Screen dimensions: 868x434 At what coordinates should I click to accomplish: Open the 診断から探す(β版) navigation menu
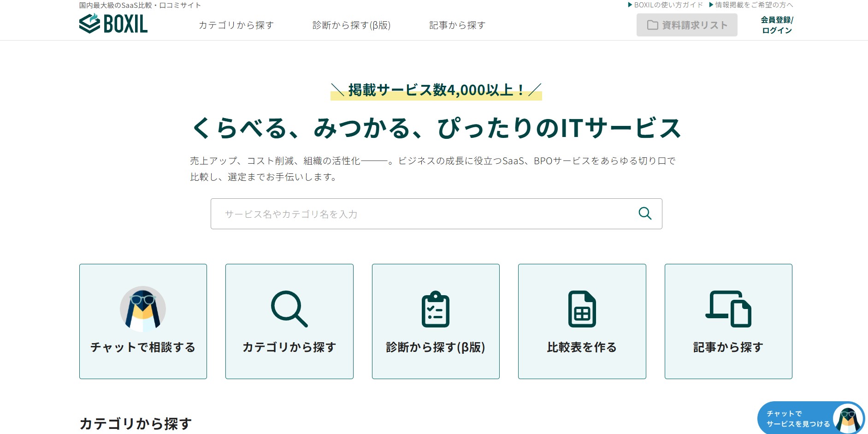click(x=352, y=25)
